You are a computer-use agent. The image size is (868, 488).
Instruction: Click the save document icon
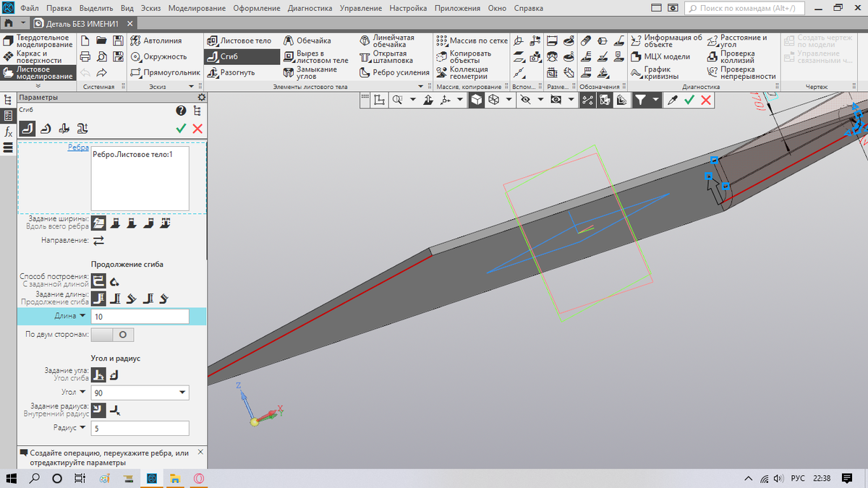pos(118,40)
